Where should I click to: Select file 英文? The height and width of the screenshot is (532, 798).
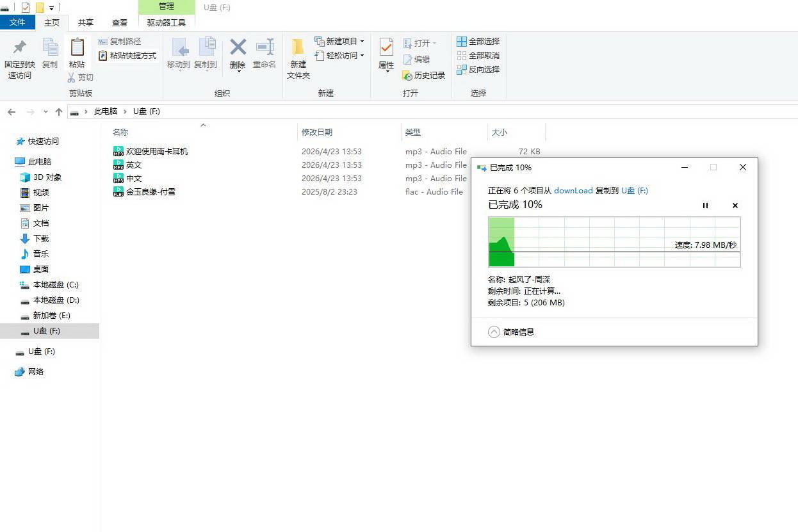134,165
